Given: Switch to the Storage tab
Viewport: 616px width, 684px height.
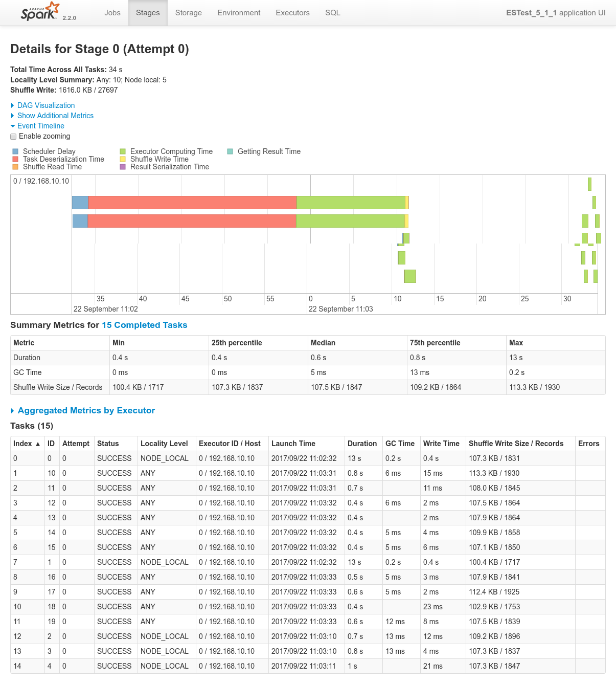Looking at the screenshot, I should click(x=189, y=13).
